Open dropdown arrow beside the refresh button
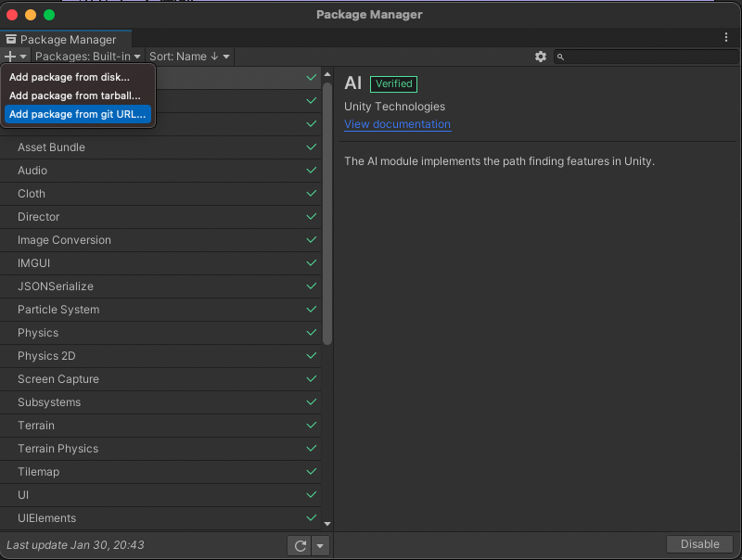 point(320,546)
